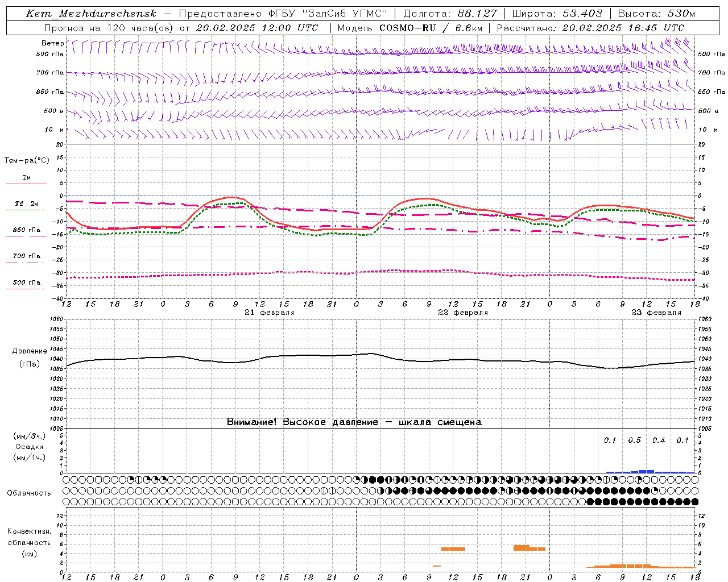Click the "Давление" pressure panel label
This screenshot has height=582, width=728.
[28, 351]
